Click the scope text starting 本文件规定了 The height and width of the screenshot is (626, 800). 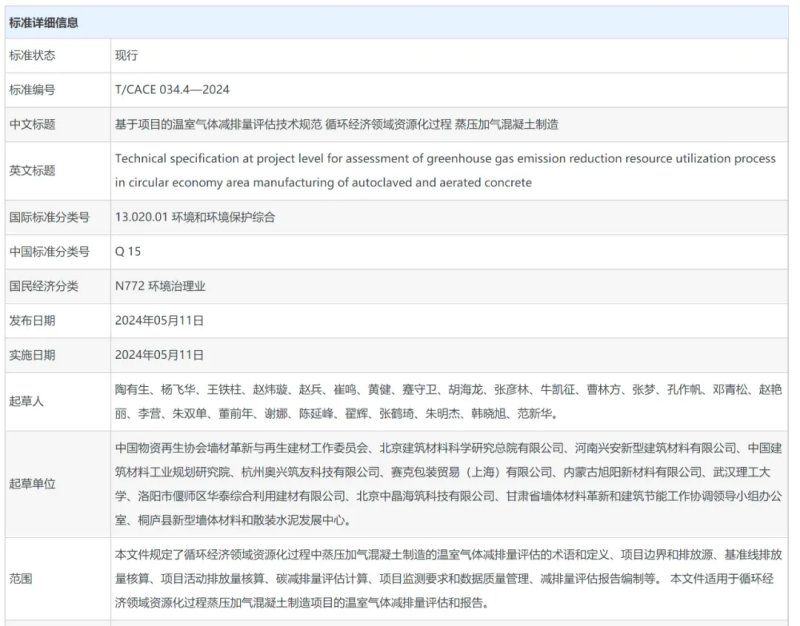click(x=448, y=579)
